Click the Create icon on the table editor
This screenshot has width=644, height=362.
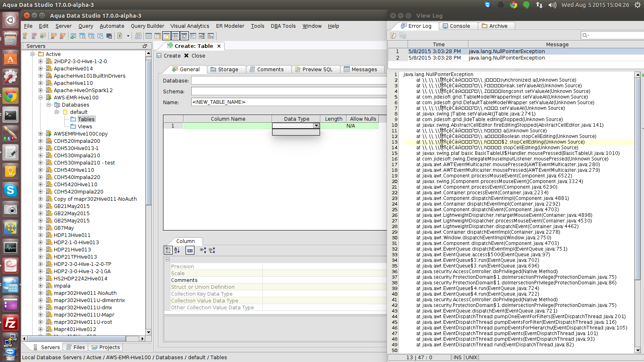(159, 56)
